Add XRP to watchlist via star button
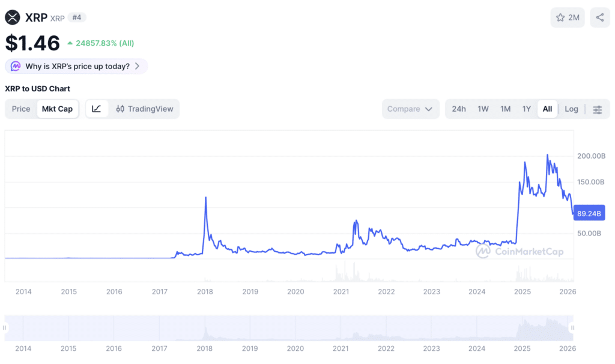 (x=568, y=17)
